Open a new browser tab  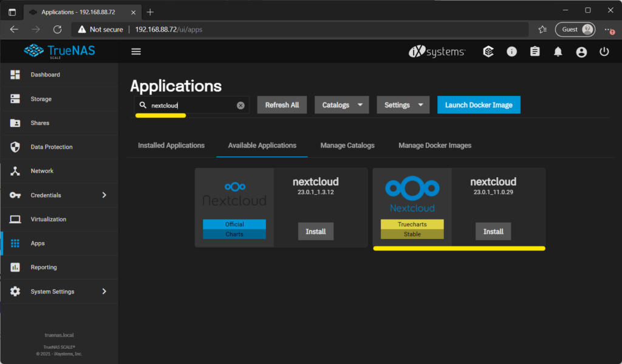[x=150, y=12]
